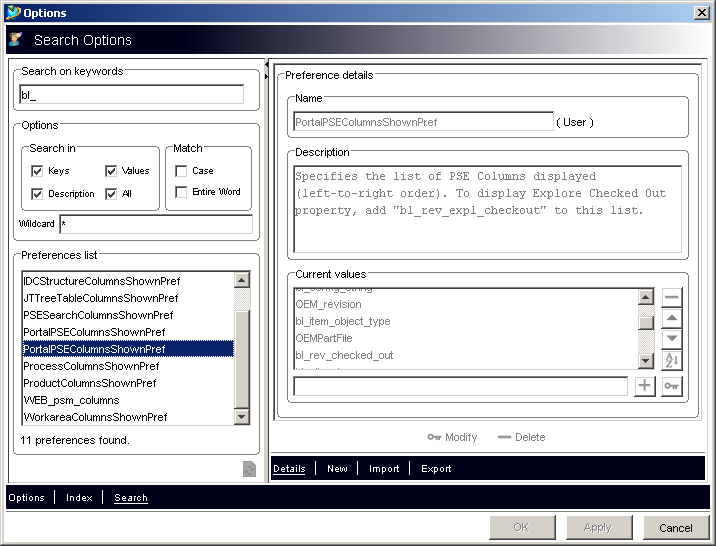This screenshot has width=716, height=546.
Task: Click the OK button
Action: 522,528
